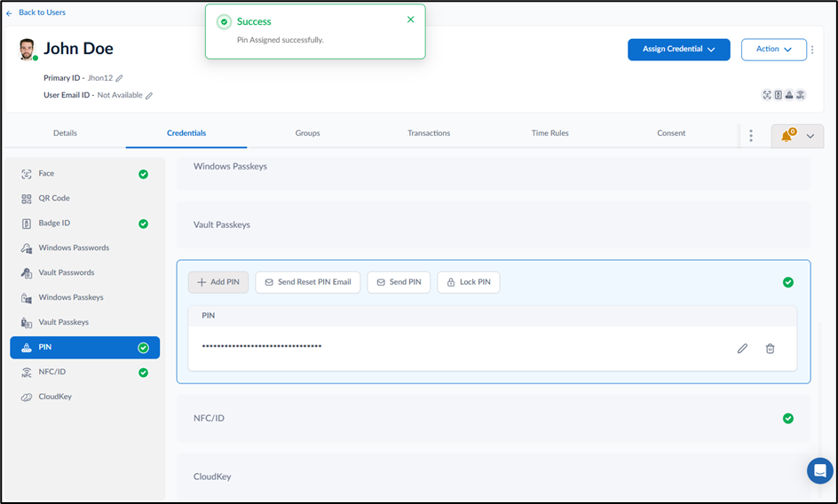Click the green check in PIN panel
The height and width of the screenshot is (504, 838).
click(x=788, y=282)
